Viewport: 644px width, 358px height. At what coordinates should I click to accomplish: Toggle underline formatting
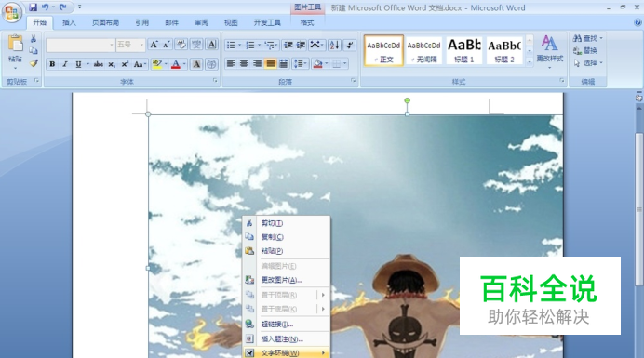tap(78, 64)
